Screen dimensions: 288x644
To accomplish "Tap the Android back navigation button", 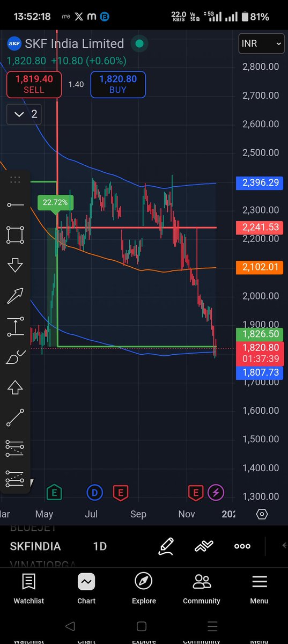I will [70, 626].
